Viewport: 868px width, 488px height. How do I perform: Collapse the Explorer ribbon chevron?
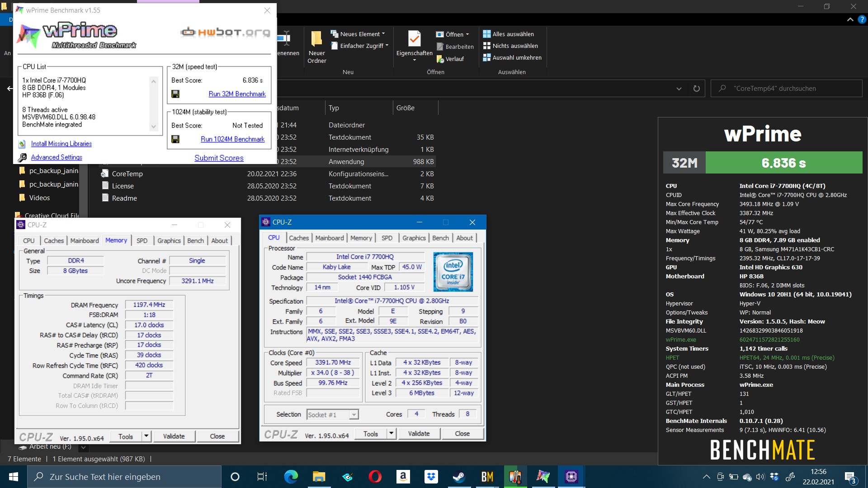point(850,19)
